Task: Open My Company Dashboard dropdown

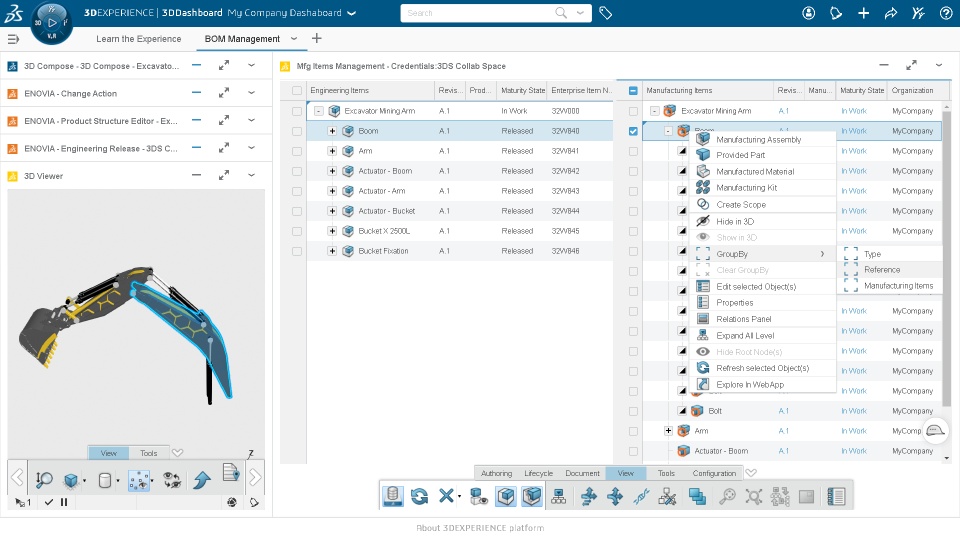Action: tap(352, 13)
